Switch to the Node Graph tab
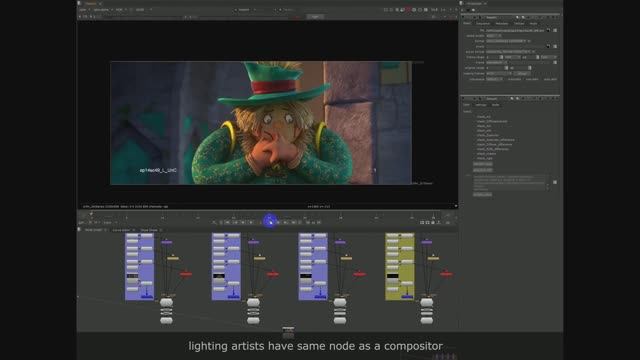Viewport: 640px width, 360px height. pyautogui.click(x=93, y=230)
